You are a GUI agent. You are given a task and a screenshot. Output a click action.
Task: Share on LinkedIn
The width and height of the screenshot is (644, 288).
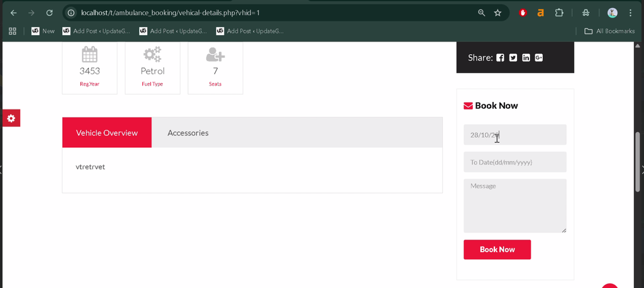pos(526,57)
